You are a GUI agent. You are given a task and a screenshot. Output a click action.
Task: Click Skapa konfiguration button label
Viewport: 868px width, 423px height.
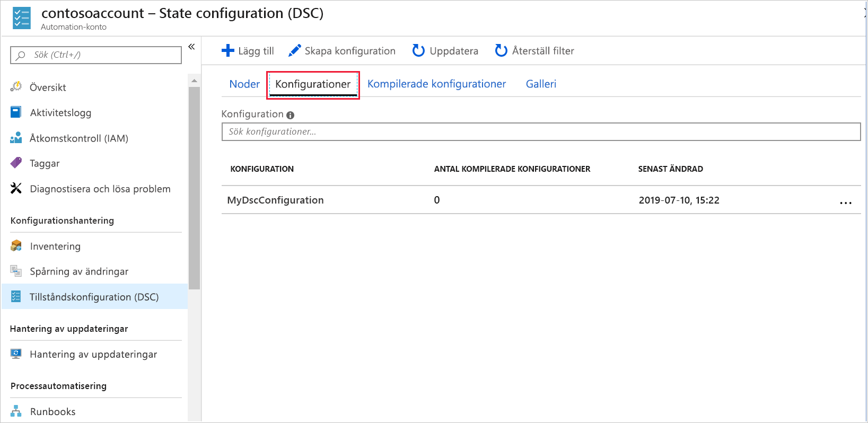pyautogui.click(x=350, y=51)
